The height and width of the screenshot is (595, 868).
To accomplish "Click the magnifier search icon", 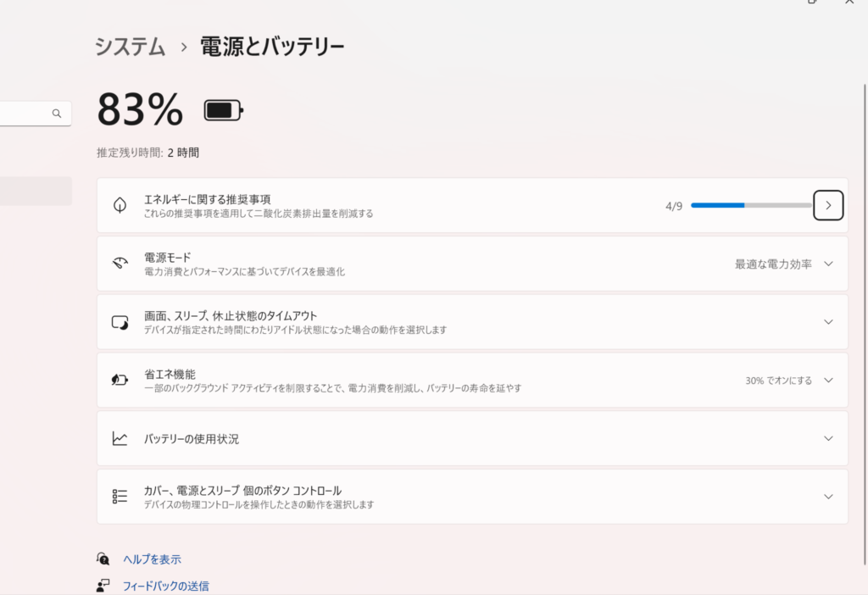I will pyautogui.click(x=57, y=113).
